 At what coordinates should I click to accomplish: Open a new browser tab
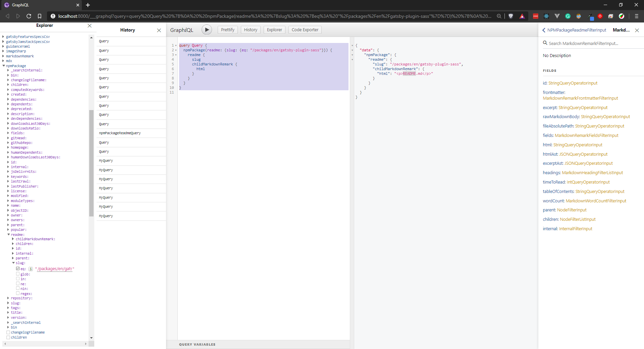[88, 5]
